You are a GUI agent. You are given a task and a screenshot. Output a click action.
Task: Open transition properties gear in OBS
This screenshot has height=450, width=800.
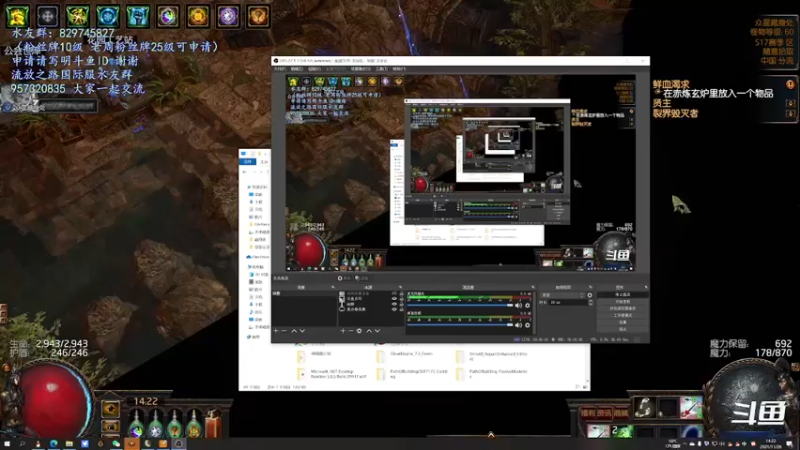(589, 295)
